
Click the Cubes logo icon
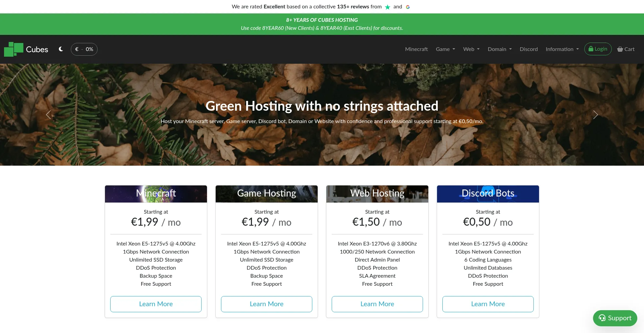[x=14, y=49]
